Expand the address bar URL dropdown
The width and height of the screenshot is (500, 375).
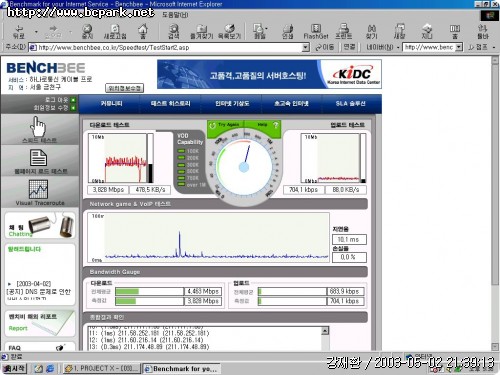click(305, 48)
